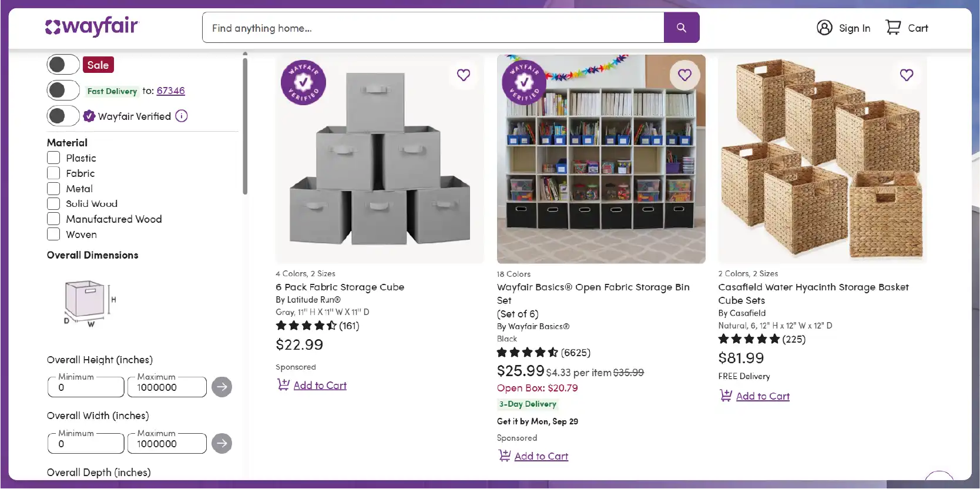This screenshot has height=489, width=980.
Task: Select the Manufactured Wood checkbox
Action: tap(53, 219)
